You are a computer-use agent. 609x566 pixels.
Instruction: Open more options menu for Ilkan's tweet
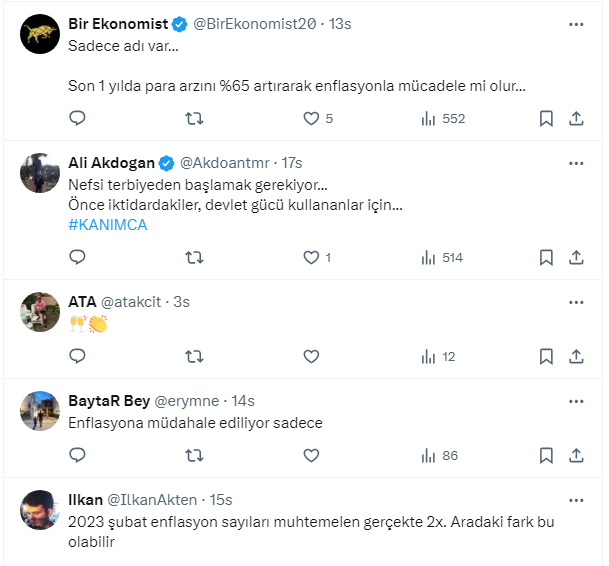pos(577,499)
